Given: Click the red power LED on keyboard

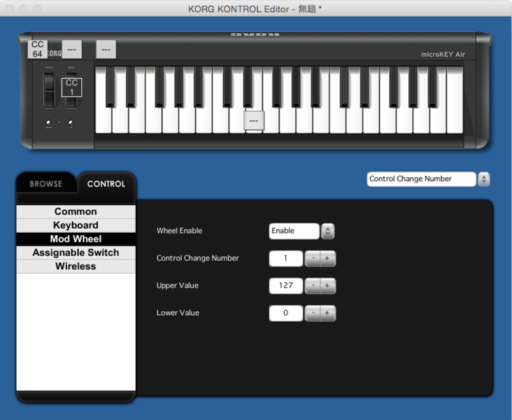Looking at the screenshot, I should point(60,123).
